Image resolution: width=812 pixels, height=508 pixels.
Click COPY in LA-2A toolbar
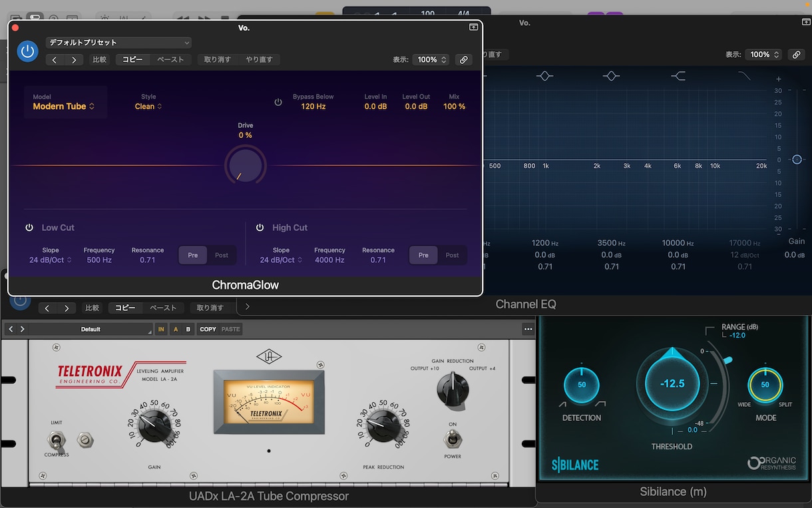click(208, 329)
